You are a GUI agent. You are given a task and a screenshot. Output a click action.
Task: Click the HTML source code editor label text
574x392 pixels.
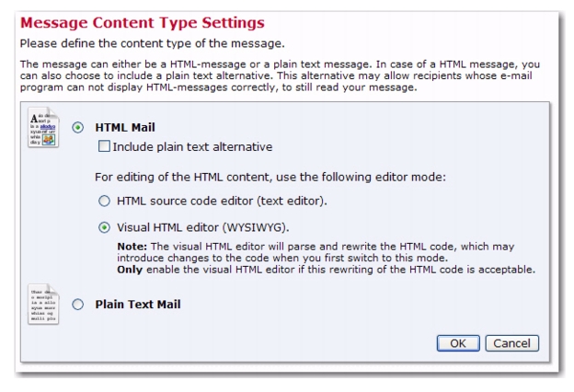[x=222, y=202]
